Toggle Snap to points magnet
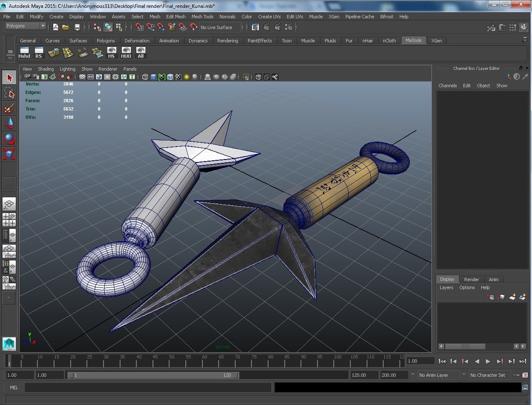Image resolution: width=532 pixels, height=405 pixels. 161,27
